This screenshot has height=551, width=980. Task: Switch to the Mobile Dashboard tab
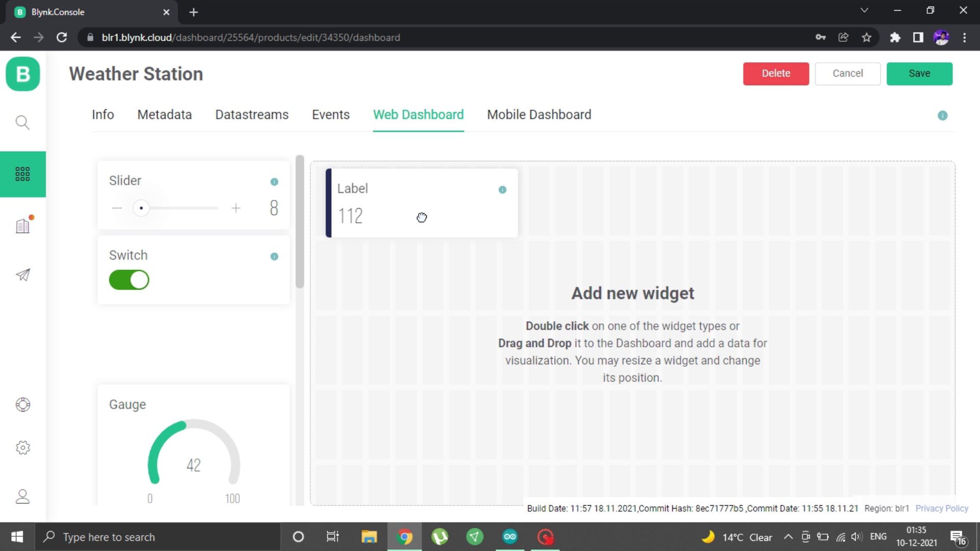pyautogui.click(x=539, y=114)
